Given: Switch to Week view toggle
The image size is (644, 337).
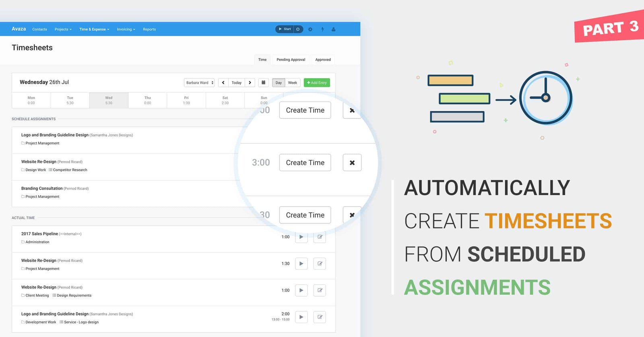Looking at the screenshot, I should tap(293, 83).
